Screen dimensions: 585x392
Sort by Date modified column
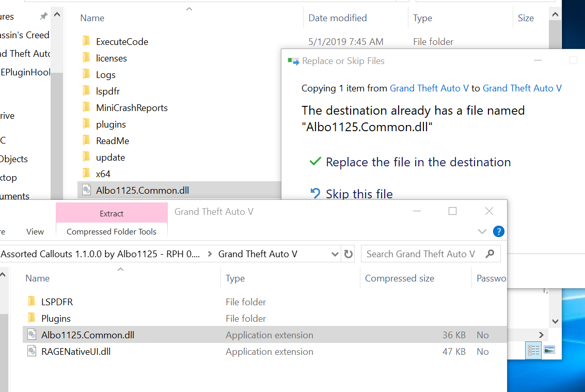click(x=337, y=18)
